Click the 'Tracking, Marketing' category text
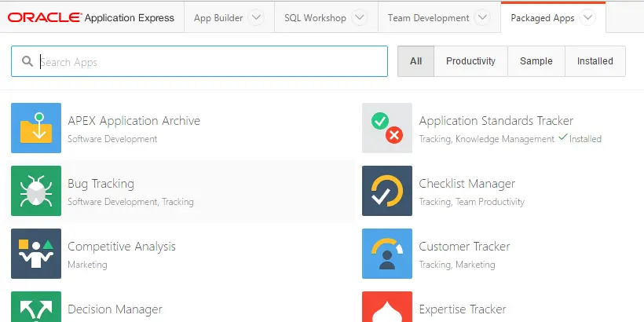The width and height of the screenshot is (644, 322). [457, 265]
